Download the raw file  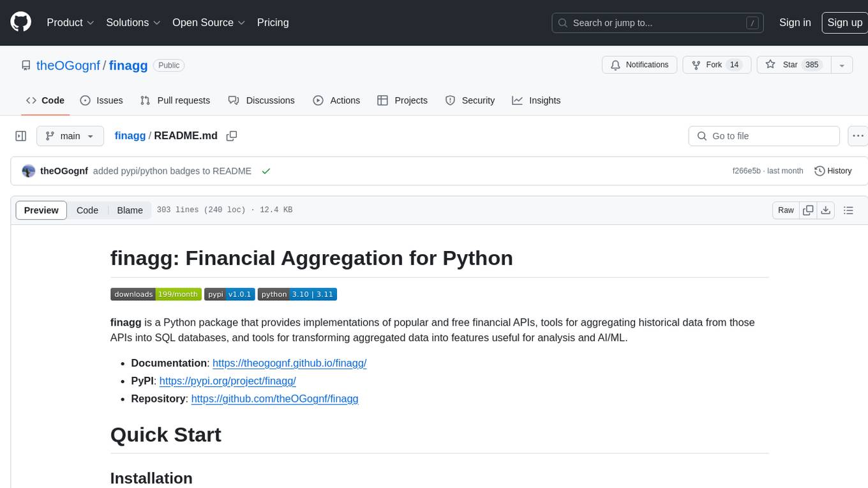pos(826,210)
